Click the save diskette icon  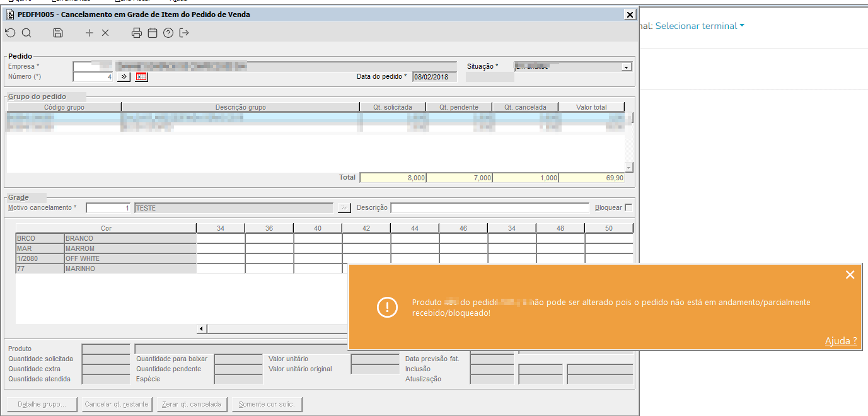coord(58,33)
